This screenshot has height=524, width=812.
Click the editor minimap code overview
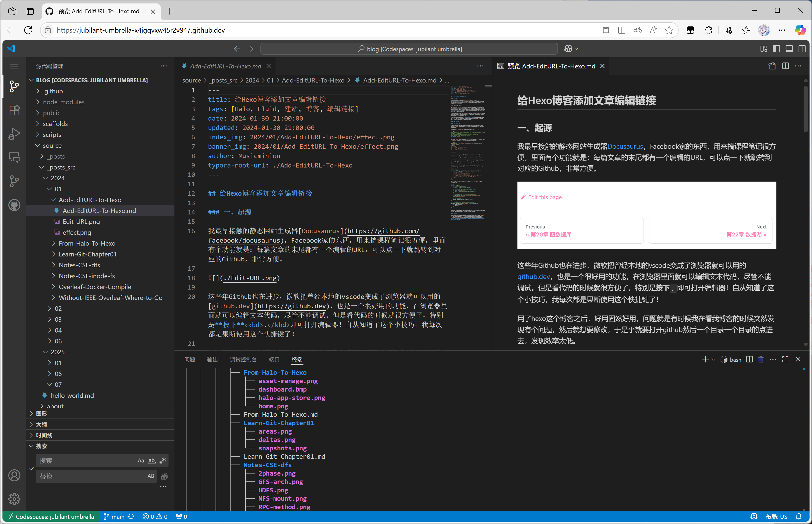[x=468, y=153]
